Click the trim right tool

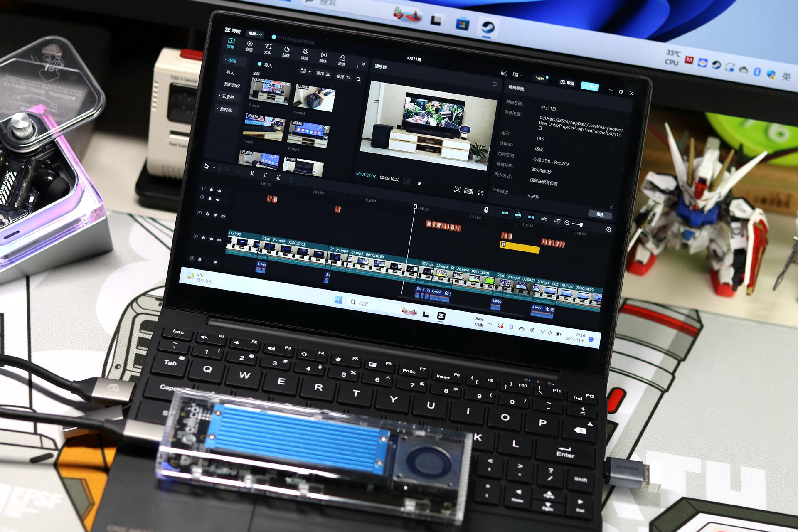tap(278, 177)
